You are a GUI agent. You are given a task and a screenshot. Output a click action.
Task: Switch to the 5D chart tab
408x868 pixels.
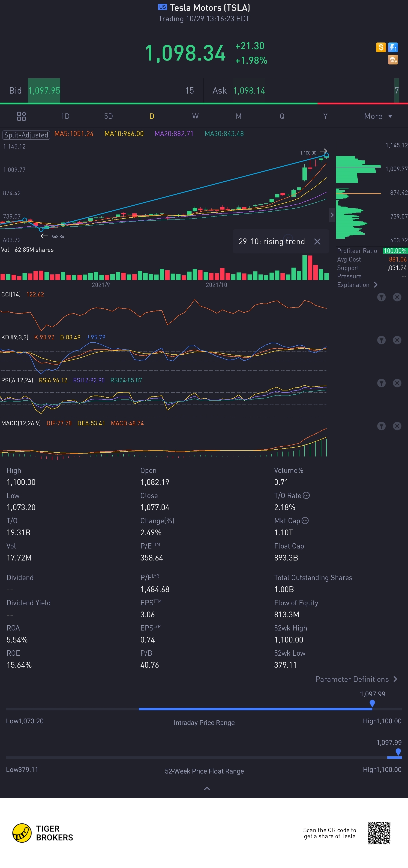(x=108, y=116)
